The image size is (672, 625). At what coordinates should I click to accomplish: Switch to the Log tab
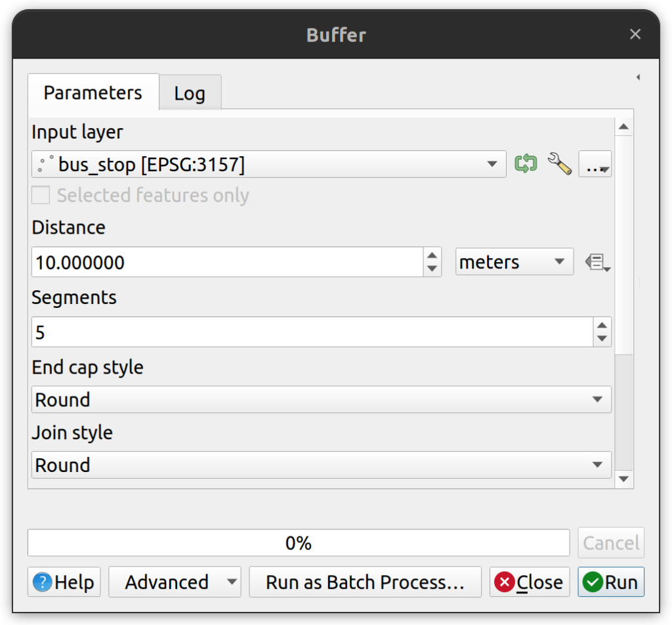tap(190, 93)
